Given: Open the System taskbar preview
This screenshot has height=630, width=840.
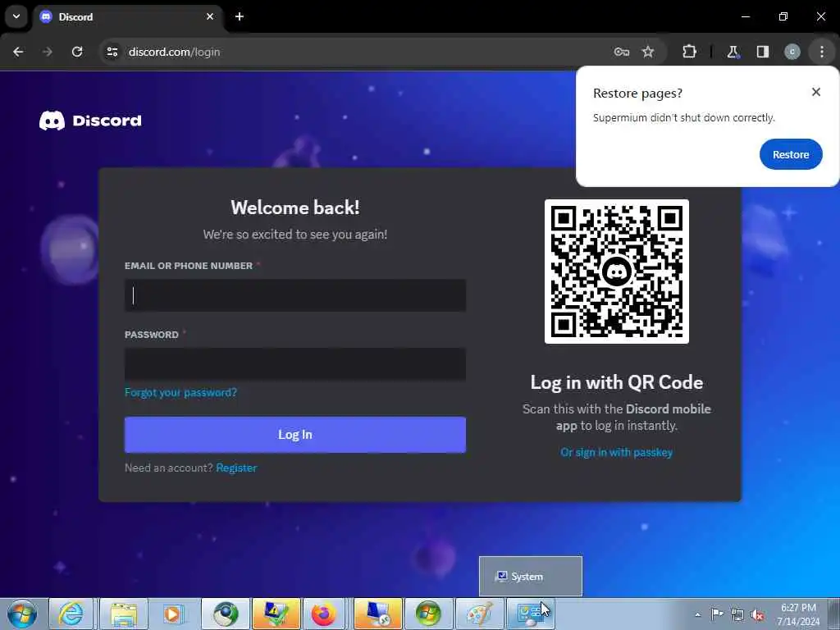Looking at the screenshot, I should [x=531, y=577].
